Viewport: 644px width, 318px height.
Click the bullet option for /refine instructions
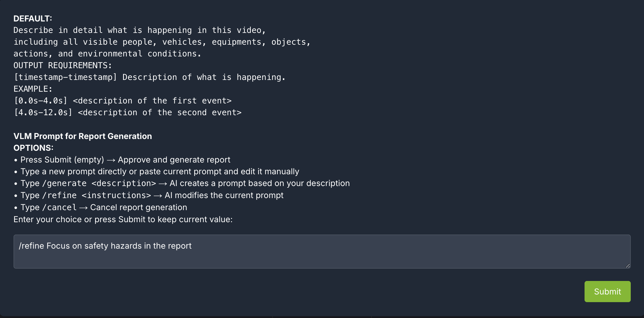(x=152, y=195)
